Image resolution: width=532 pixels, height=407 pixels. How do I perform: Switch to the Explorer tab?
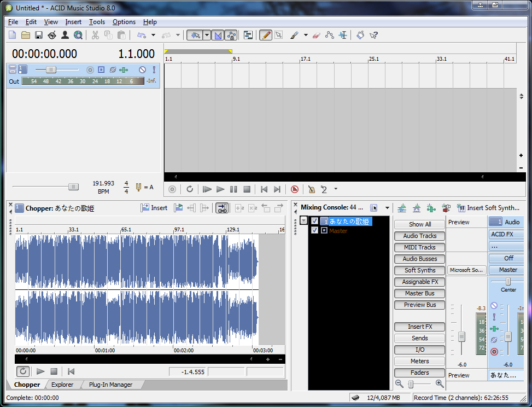click(x=62, y=385)
